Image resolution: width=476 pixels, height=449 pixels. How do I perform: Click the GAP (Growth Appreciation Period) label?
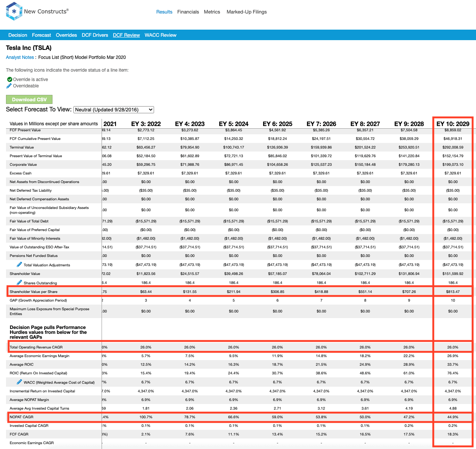coord(38,300)
